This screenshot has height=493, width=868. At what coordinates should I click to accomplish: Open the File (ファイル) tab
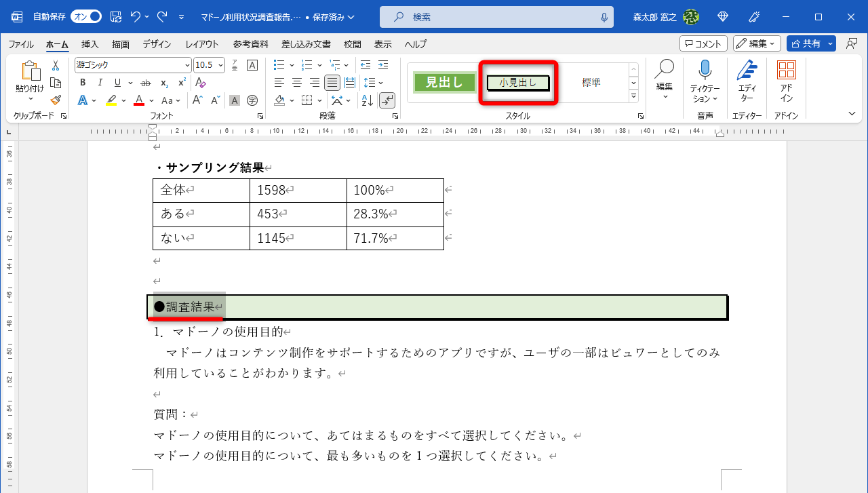pyautogui.click(x=21, y=44)
